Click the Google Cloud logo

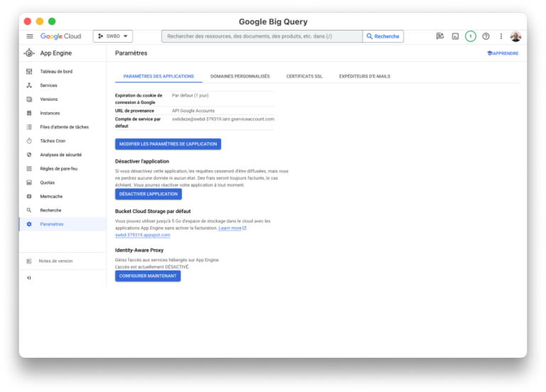(60, 36)
